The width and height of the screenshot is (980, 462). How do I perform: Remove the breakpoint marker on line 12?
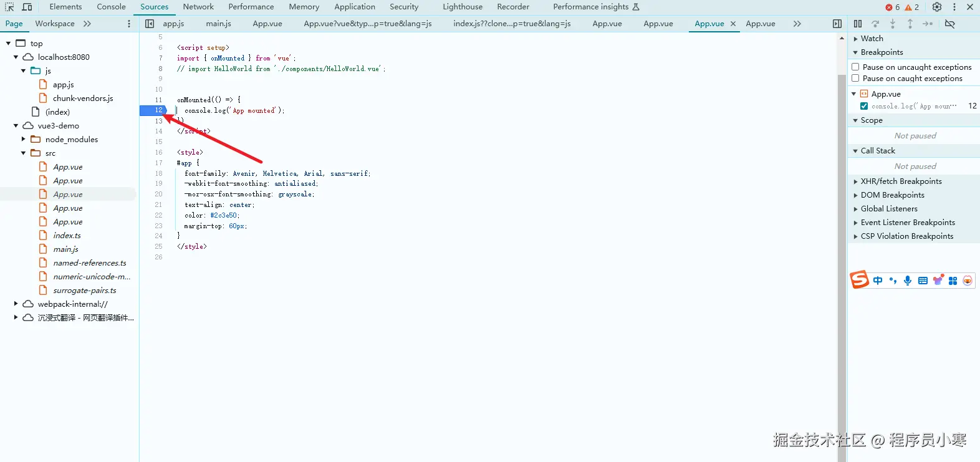click(x=153, y=110)
